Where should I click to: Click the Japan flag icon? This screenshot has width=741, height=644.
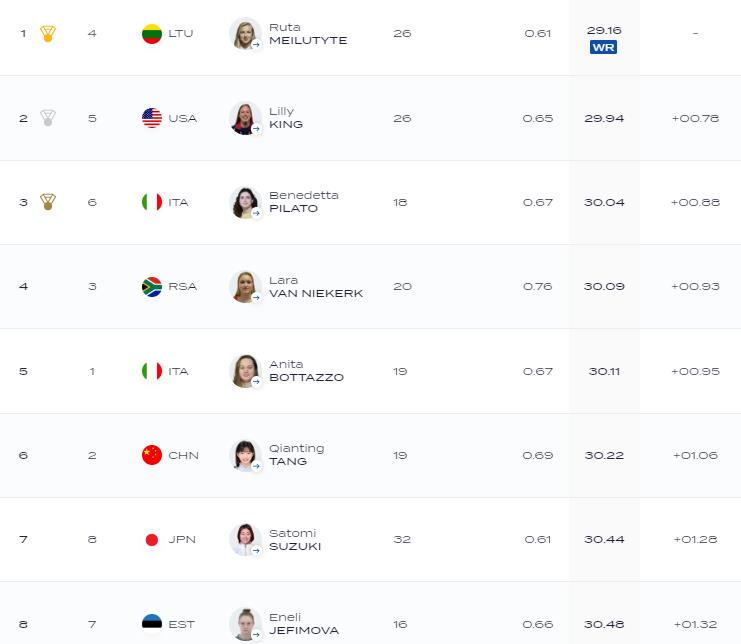152,539
